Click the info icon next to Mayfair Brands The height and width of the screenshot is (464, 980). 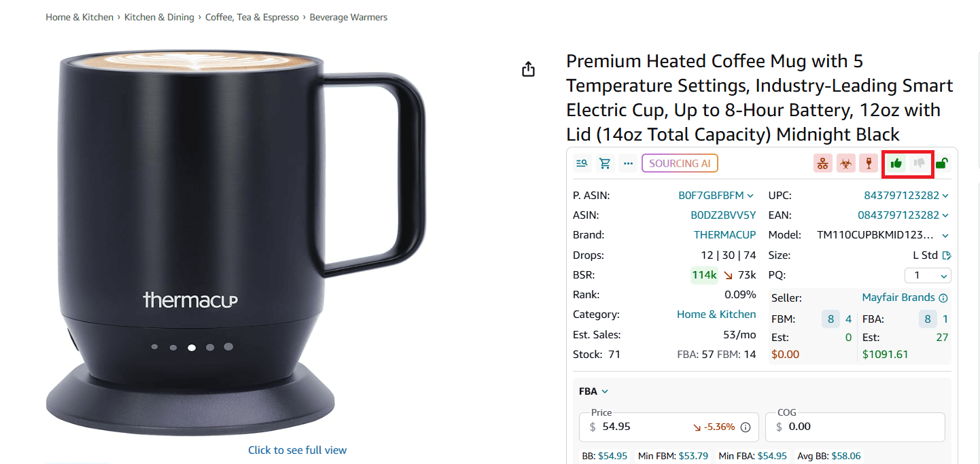(943, 298)
